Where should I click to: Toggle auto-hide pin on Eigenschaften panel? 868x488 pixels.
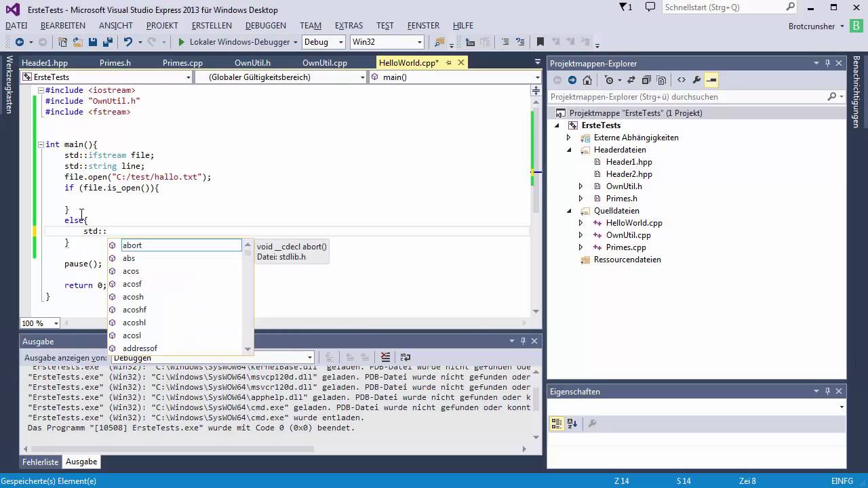[827, 391]
